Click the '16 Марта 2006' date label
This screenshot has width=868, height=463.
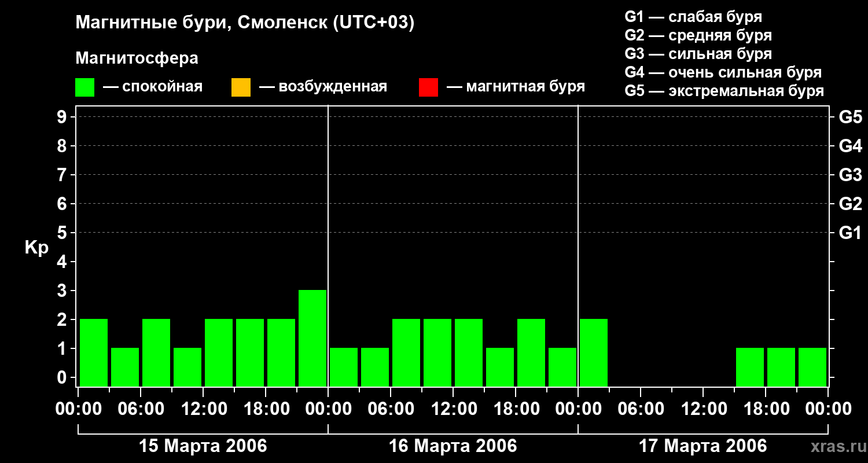[453, 446]
